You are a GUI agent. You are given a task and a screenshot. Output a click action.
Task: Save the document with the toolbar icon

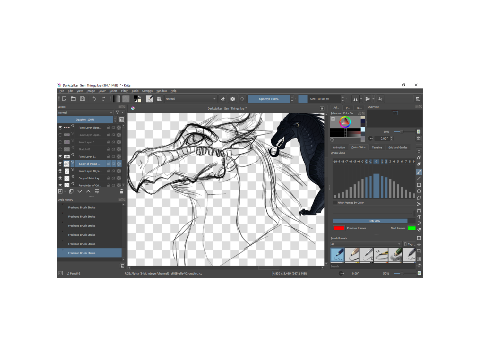[x=82, y=99]
